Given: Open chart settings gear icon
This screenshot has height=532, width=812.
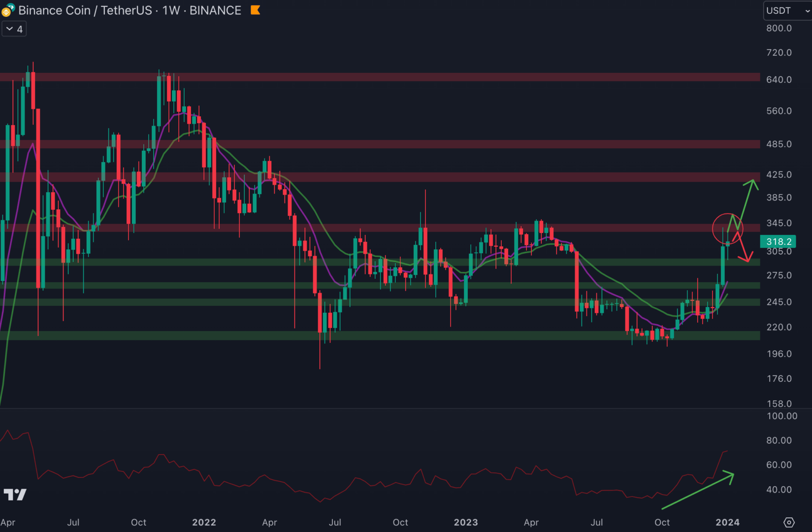Looking at the screenshot, I should 789,522.
